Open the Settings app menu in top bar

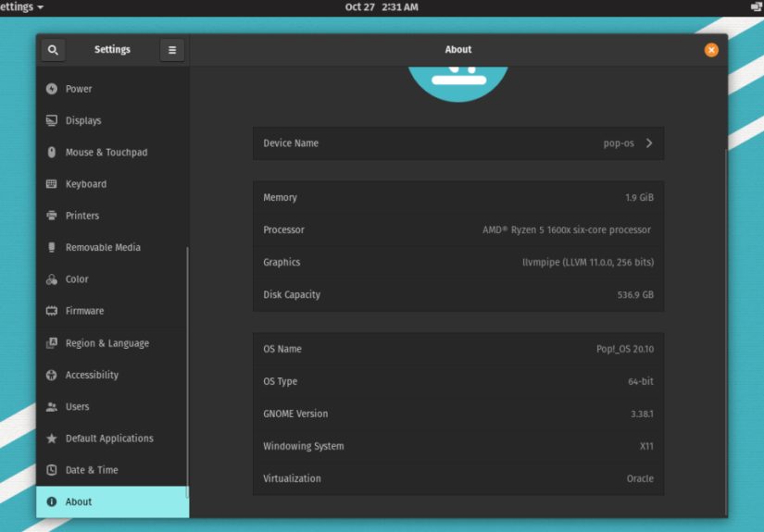coord(21,6)
